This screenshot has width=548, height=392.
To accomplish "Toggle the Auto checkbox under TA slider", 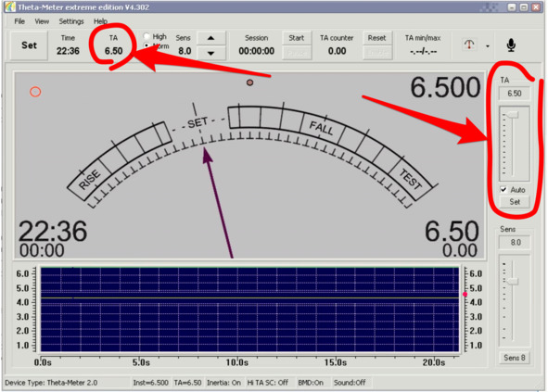I will (x=503, y=190).
